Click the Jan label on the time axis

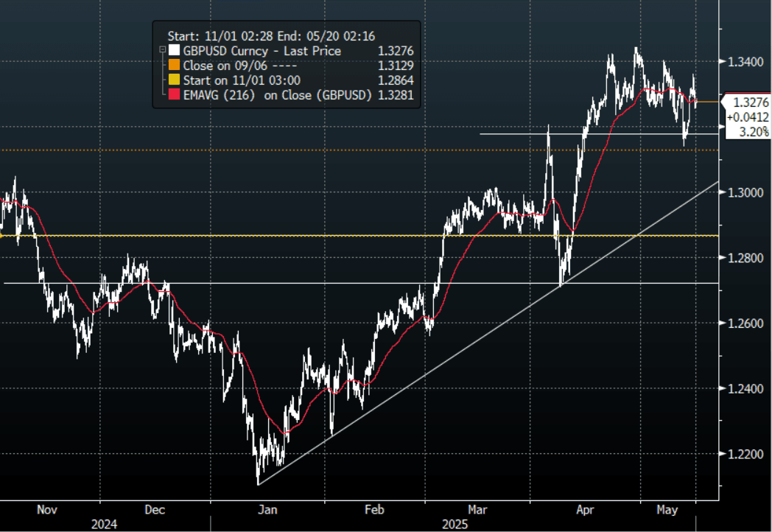click(267, 509)
